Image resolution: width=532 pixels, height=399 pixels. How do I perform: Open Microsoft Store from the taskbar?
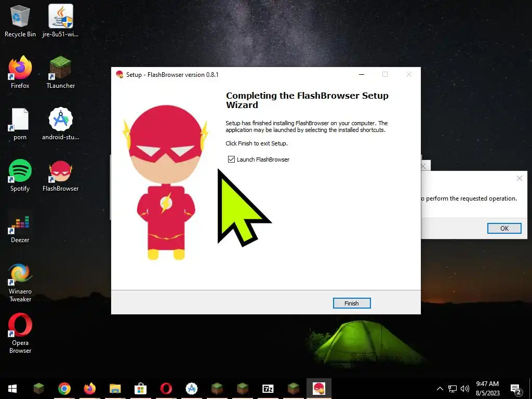140,389
